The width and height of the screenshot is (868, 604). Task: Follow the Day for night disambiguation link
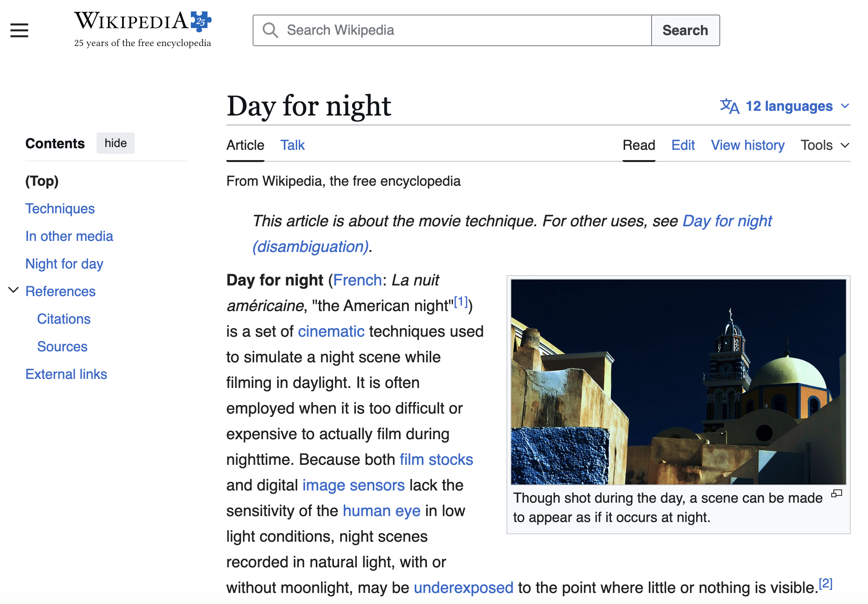tap(512, 234)
